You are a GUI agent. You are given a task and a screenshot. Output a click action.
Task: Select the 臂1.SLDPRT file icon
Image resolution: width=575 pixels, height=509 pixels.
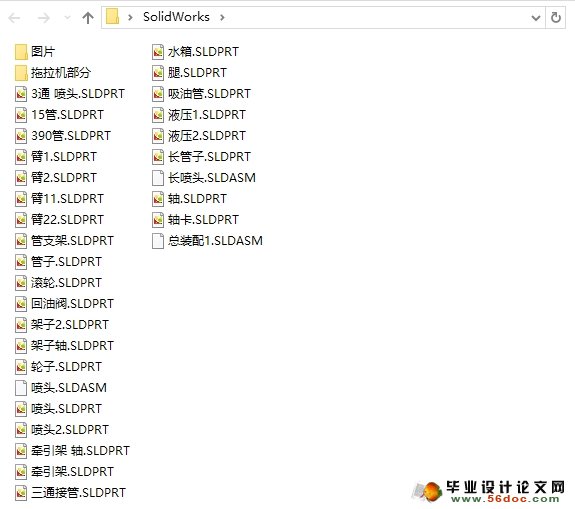[21, 157]
